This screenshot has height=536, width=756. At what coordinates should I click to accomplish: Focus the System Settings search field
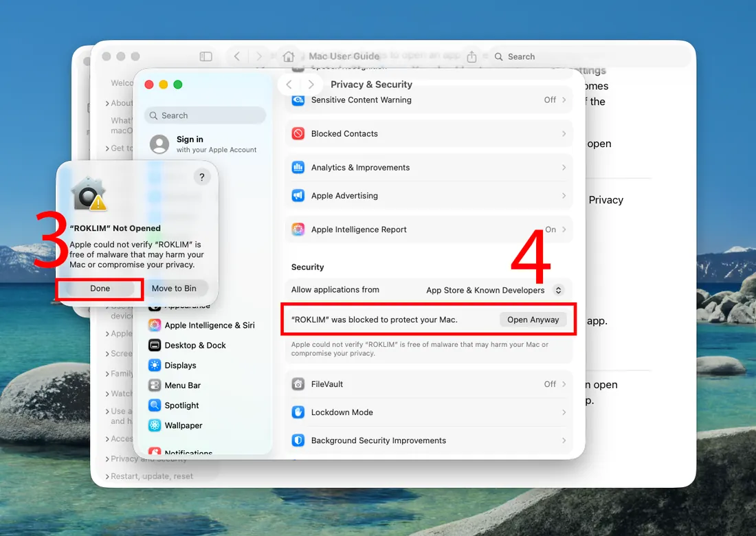click(x=205, y=115)
